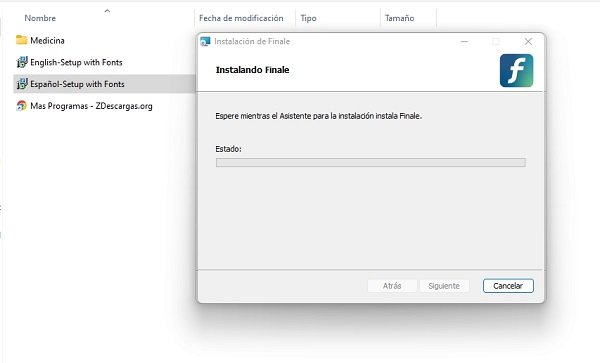
Task: Select the Español-Setup with Fonts file name
Action: coord(77,84)
